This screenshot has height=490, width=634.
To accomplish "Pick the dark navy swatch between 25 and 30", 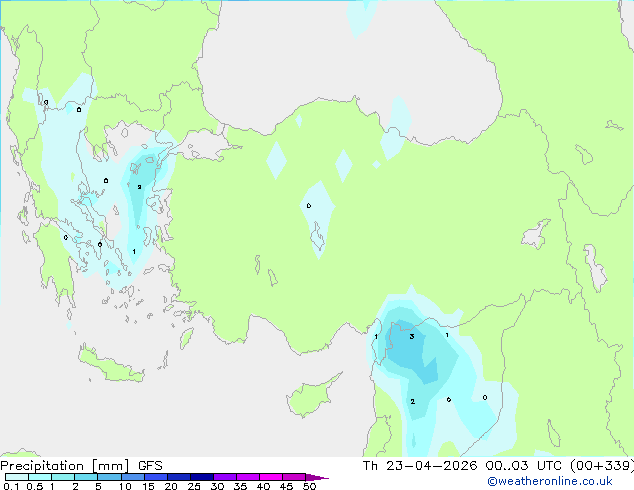I will pos(201,477).
